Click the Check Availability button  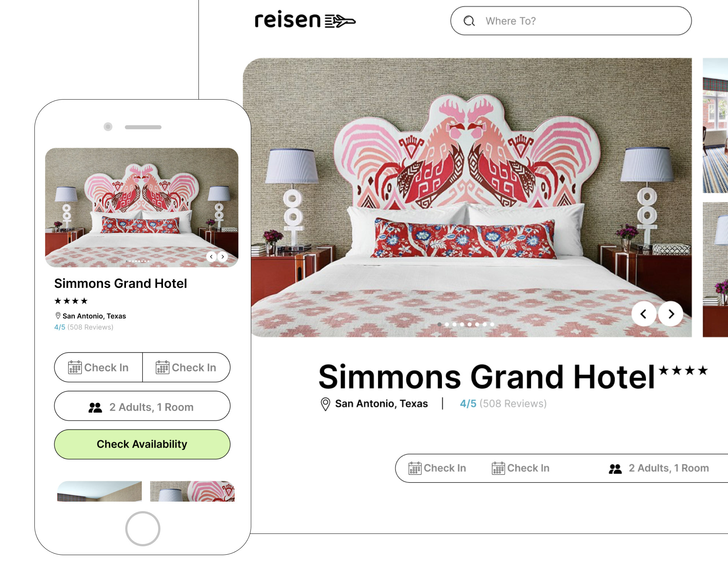[142, 445]
